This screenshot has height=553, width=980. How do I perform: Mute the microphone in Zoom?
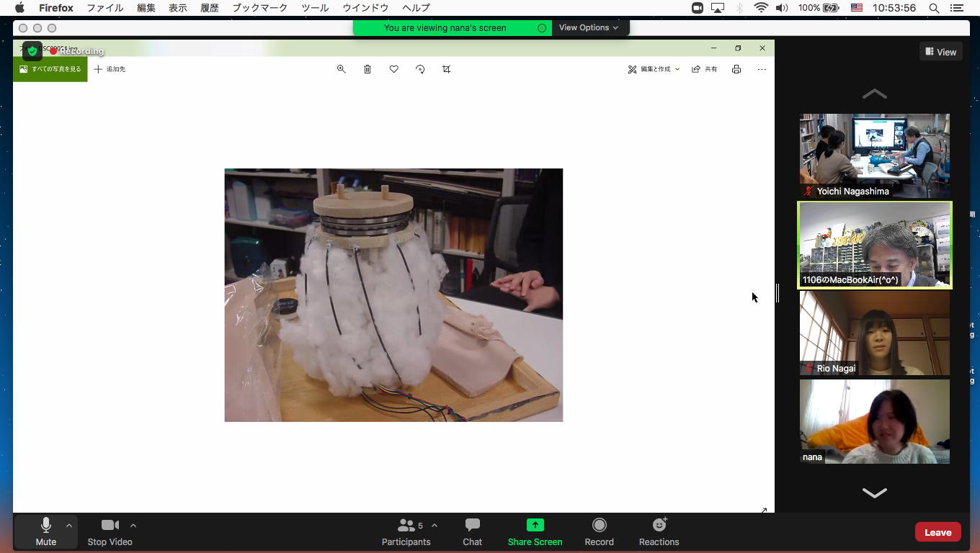click(x=46, y=532)
